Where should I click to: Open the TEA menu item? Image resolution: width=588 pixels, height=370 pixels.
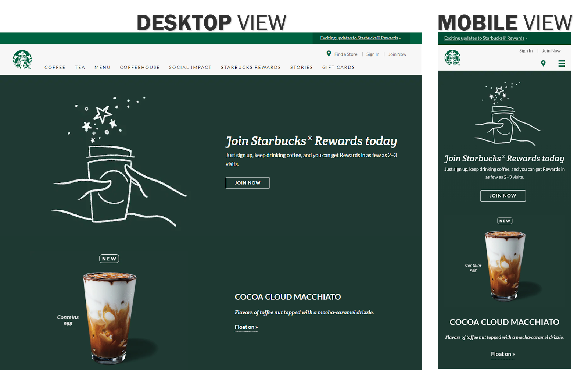pos(80,67)
